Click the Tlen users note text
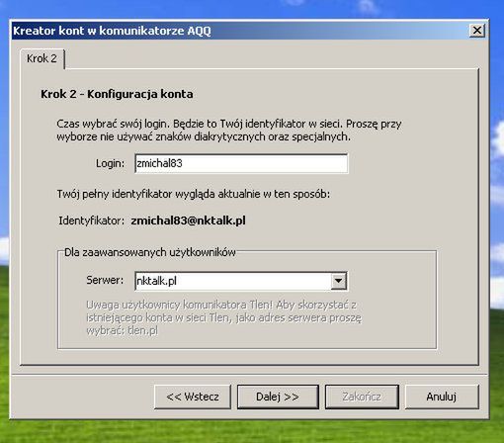The width and height of the screenshot is (504, 443). pyautogui.click(x=224, y=317)
